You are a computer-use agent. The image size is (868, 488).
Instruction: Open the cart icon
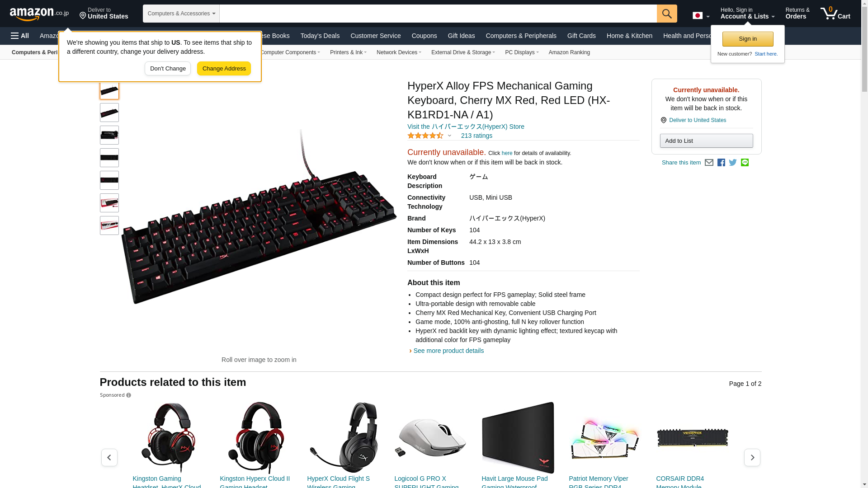(835, 14)
